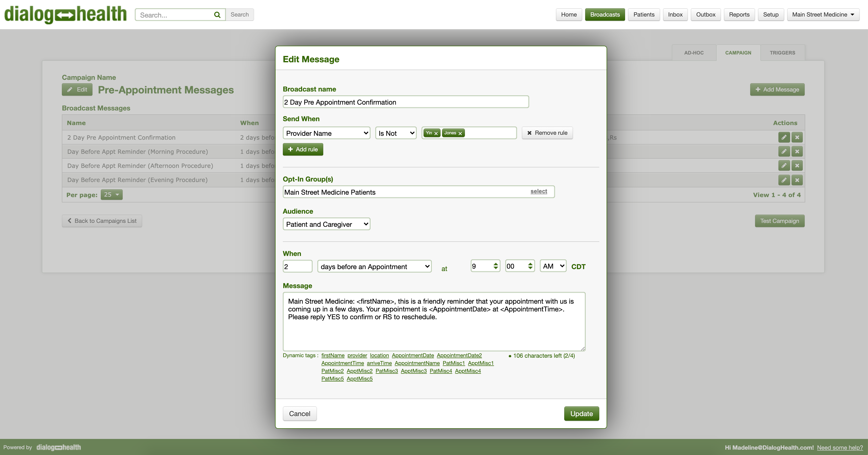Click pencil edit icon for Morning Procedure row
Viewport: 868px width, 455px height.
point(784,152)
